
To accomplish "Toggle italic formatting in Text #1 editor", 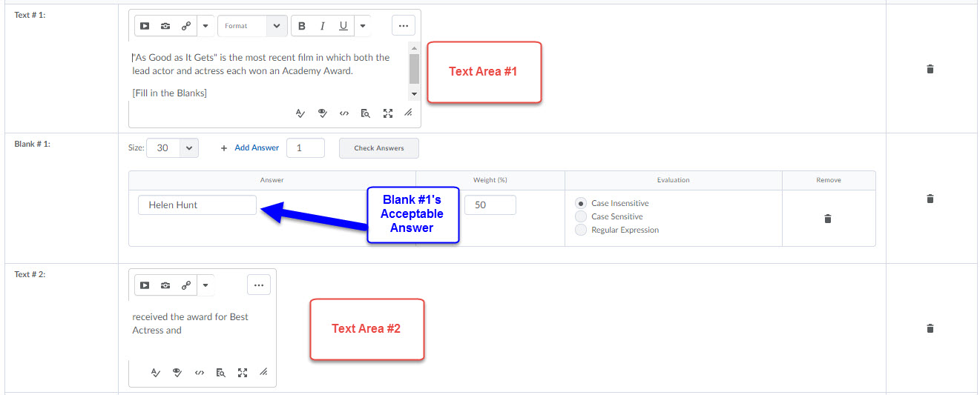I will [322, 26].
